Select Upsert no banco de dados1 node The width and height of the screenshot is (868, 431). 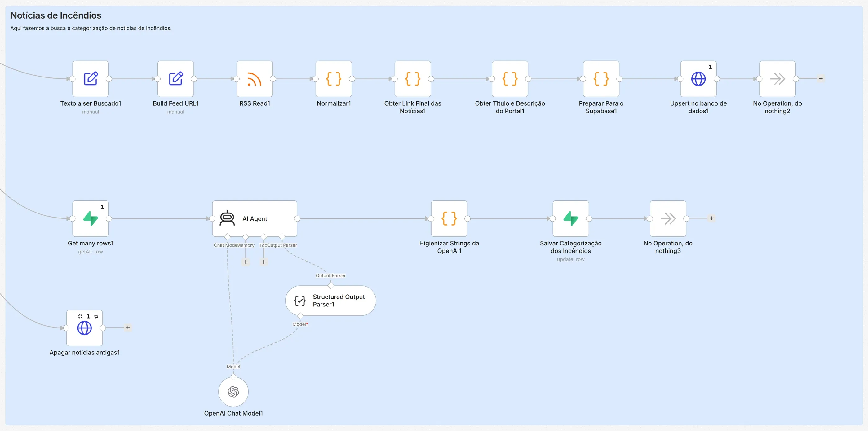click(698, 79)
